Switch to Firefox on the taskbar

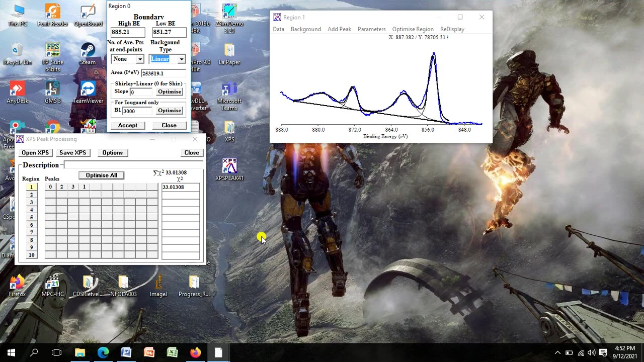tap(195, 353)
